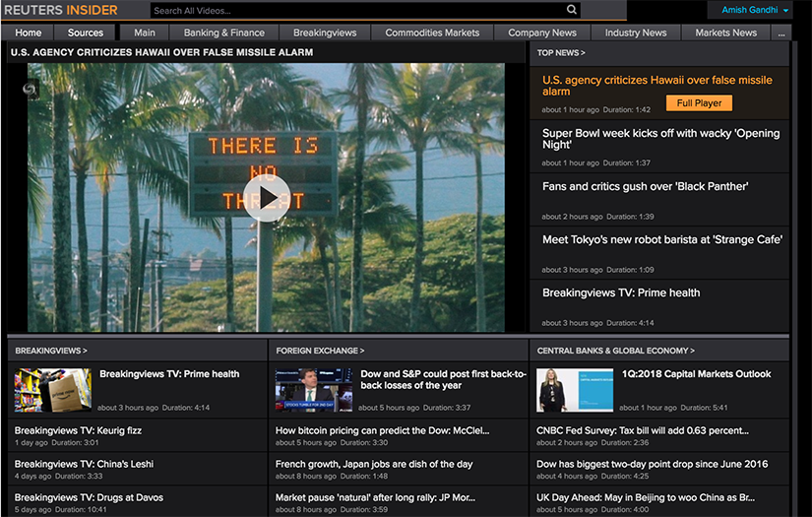The height and width of the screenshot is (517, 812).
Task: Switch to Industry News tab
Action: (x=636, y=32)
